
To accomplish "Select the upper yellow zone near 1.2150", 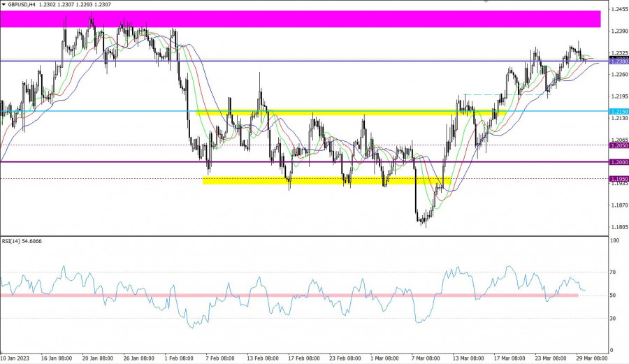I will click(349, 112).
